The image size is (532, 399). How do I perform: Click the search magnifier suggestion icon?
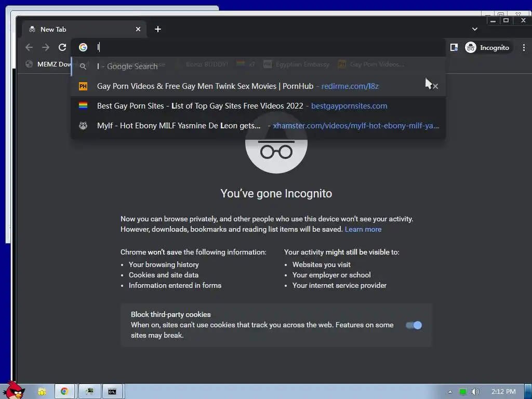83,66
